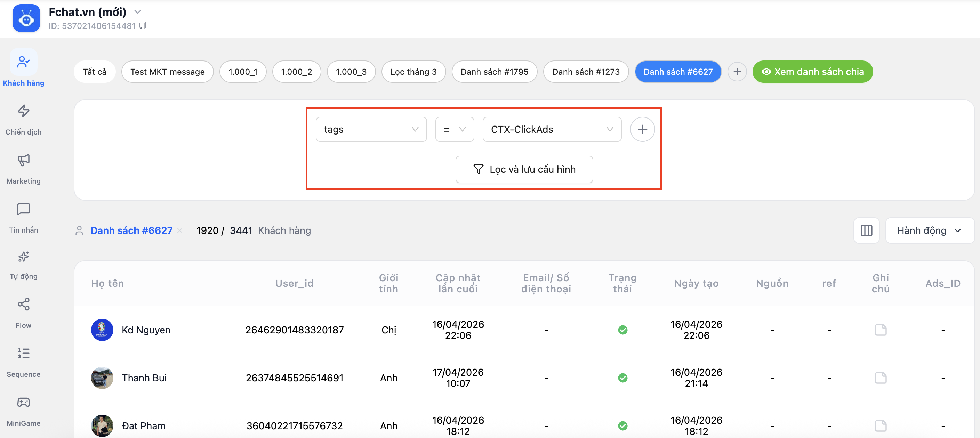Open the Flow share-node icon
980x438 pixels.
(x=23, y=304)
